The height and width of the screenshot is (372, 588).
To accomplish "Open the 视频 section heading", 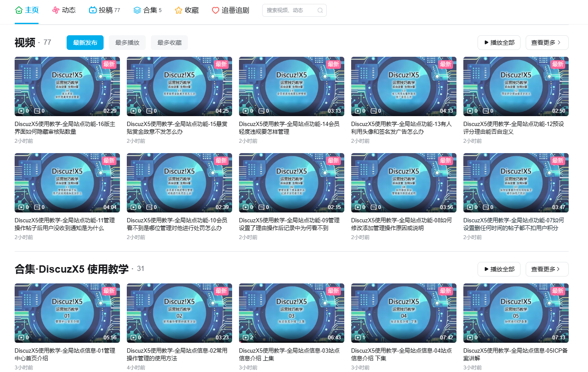I will click(25, 43).
